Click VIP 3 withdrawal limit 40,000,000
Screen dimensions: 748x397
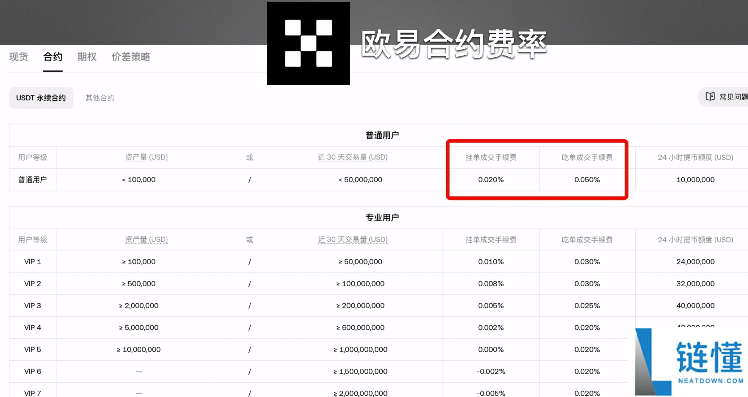696,306
